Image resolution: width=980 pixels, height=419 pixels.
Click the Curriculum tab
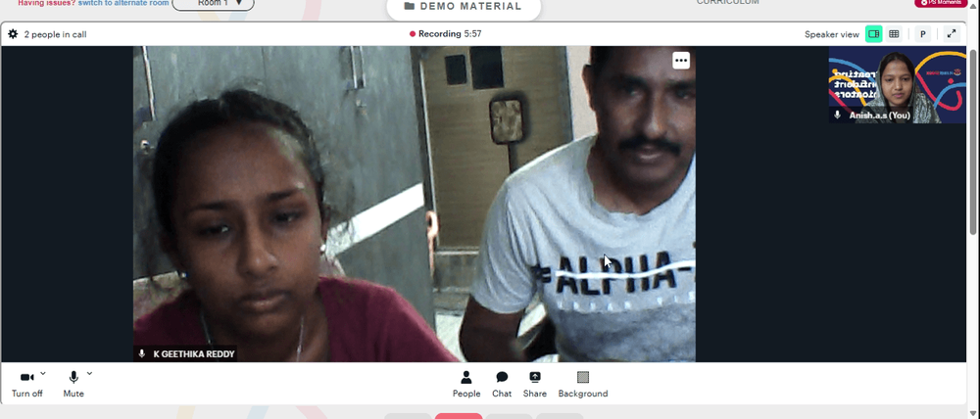pos(728,3)
